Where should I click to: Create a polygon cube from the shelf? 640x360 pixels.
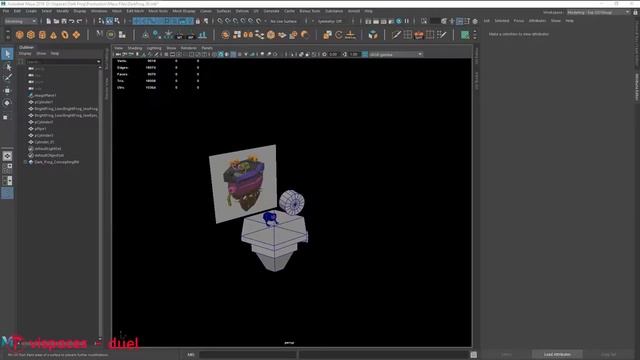(31, 35)
